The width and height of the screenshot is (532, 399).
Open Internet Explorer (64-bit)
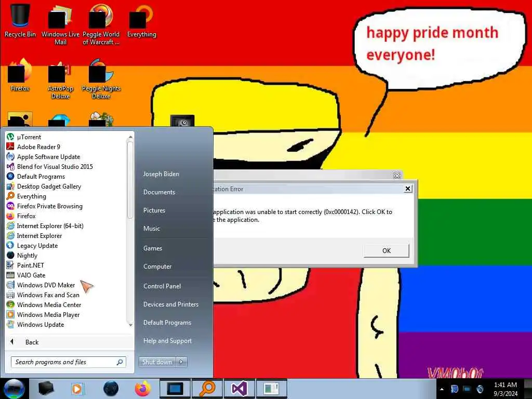pos(66,225)
